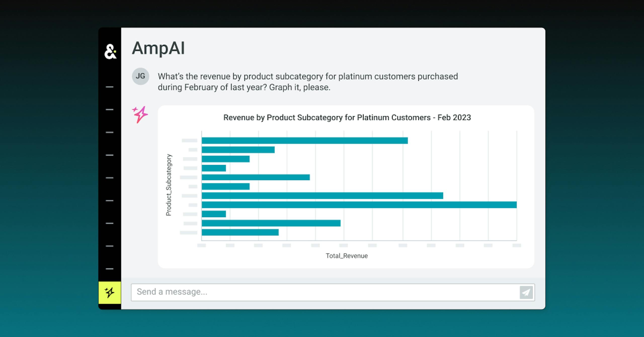Click the longest revenue bar in the chart

(x=359, y=205)
